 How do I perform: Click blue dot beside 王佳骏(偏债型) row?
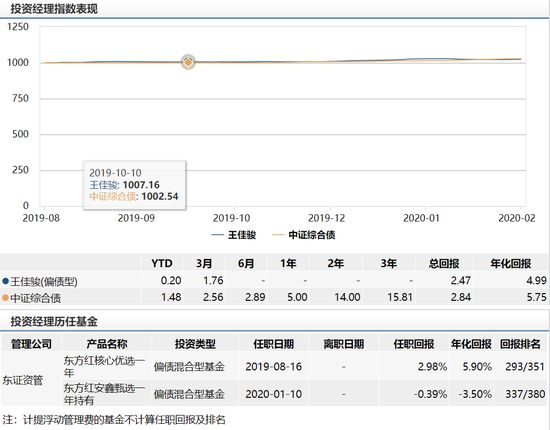point(5,281)
